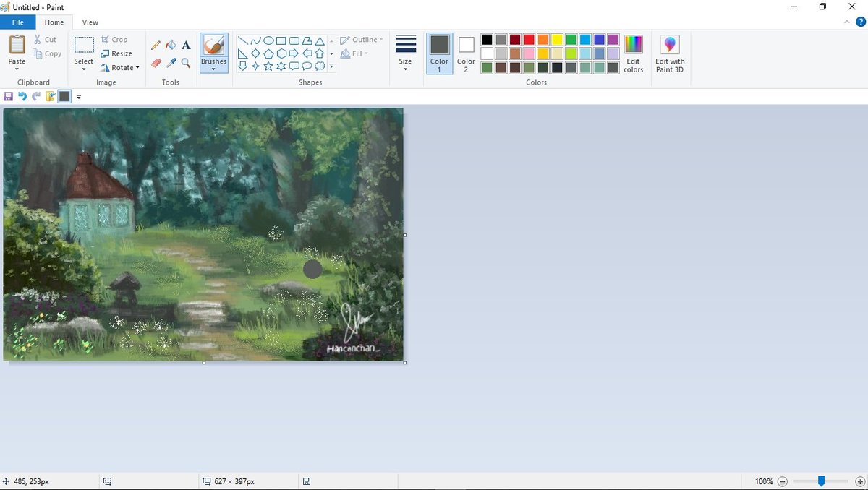The width and height of the screenshot is (868, 490).
Task: Click the Zoom in plus button
Action: coord(860,481)
